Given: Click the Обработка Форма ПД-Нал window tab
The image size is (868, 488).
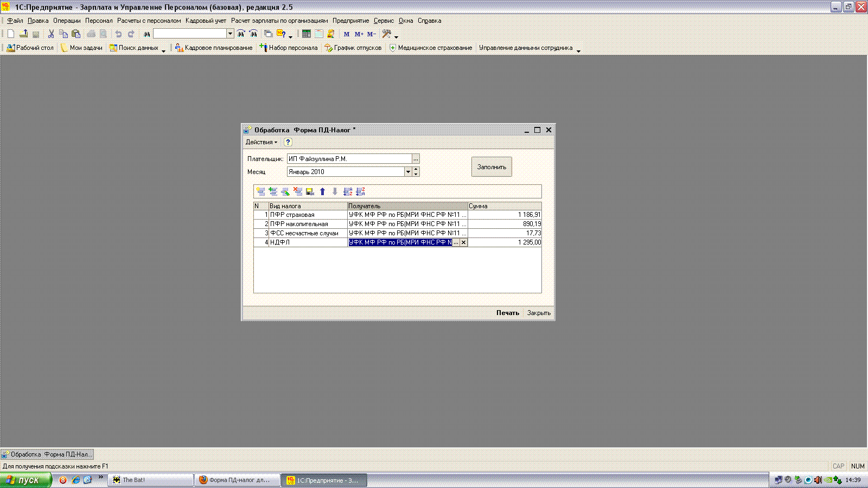Looking at the screenshot, I should tap(47, 454).
